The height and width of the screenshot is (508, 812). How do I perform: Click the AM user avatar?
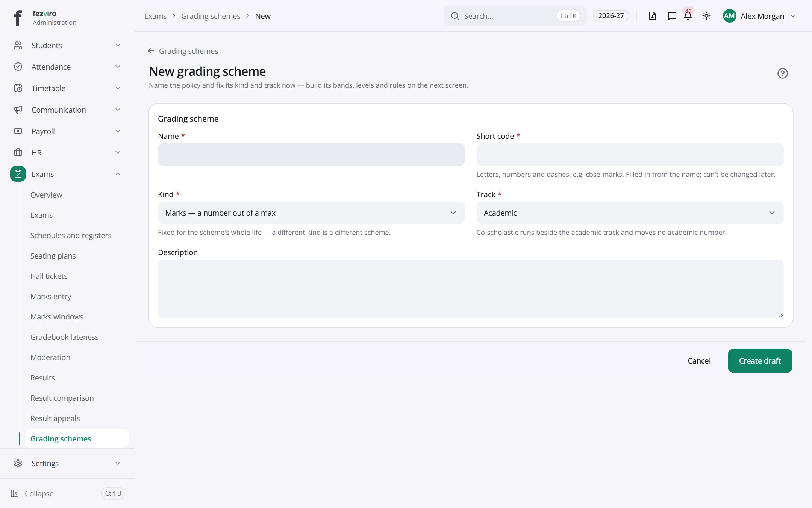point(729,16)
